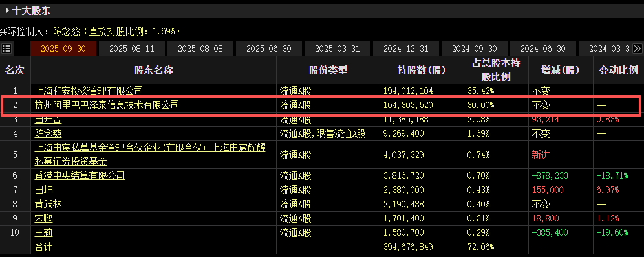Select the share count 3,816,720
This screenshot has height=257, width=644.
[x=403, y=175]
